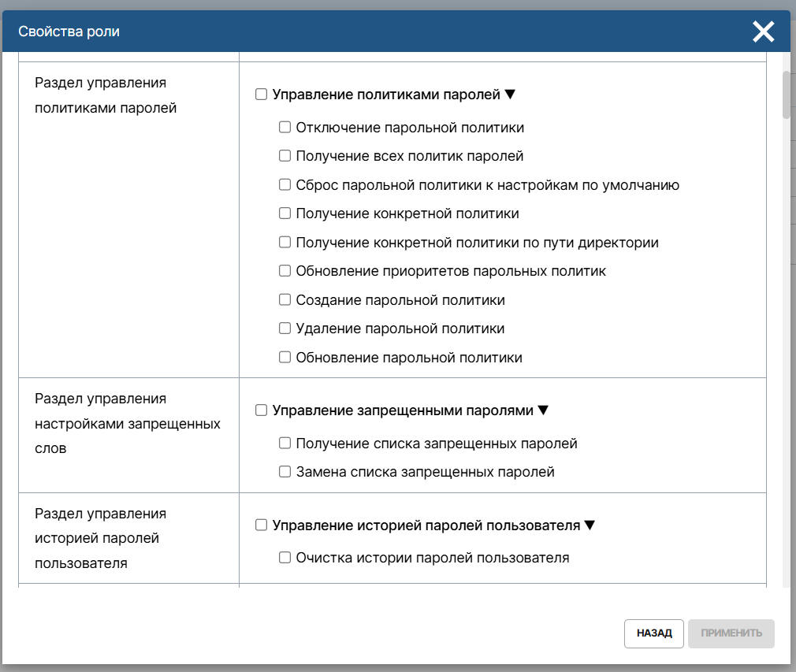This screenshot has width=796, height=672.
Task: Enable Создание парольной политики permission
Action: pyautogui.click(x=285, y=300)
